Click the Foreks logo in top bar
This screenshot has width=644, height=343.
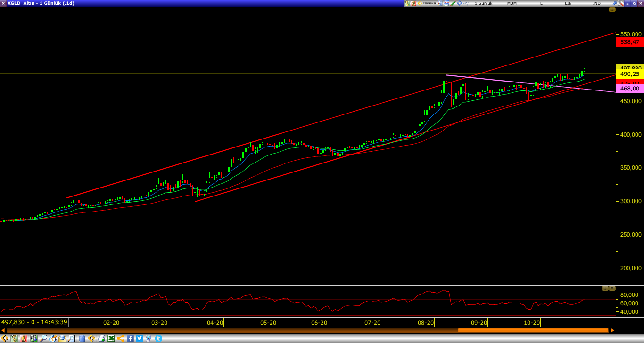[427, 3]
